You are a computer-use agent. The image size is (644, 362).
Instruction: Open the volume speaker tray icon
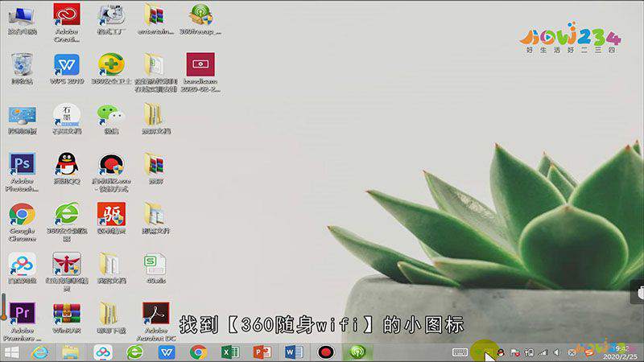[x=557, y=352]
